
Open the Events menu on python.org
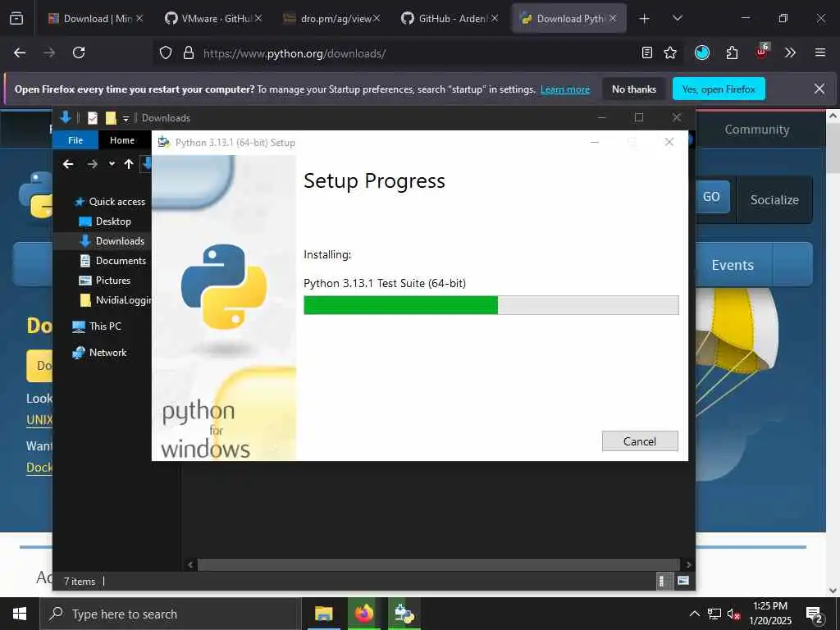pyautogui.click(x=733, y=265)
